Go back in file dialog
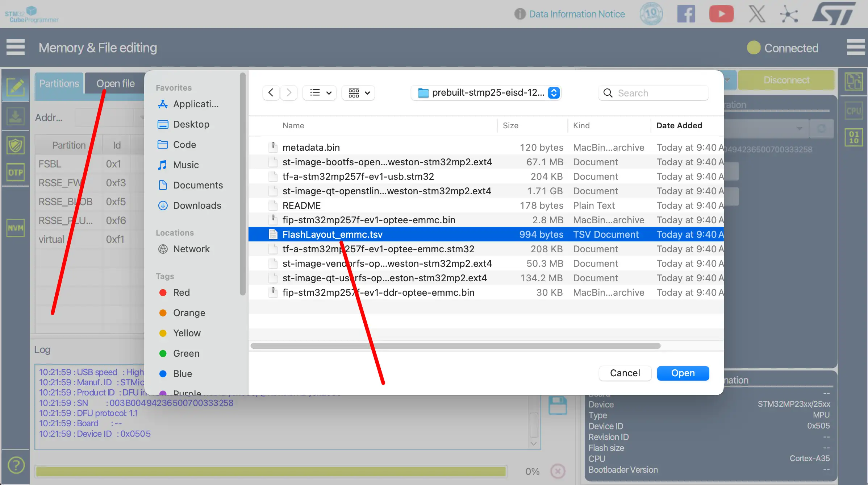The image size is (868, 485). 271,93
